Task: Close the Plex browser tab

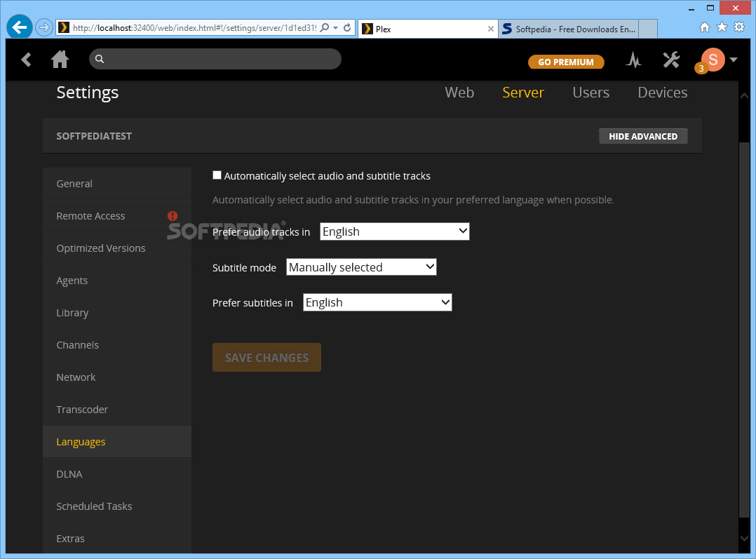Action: (x=490, y=29)
